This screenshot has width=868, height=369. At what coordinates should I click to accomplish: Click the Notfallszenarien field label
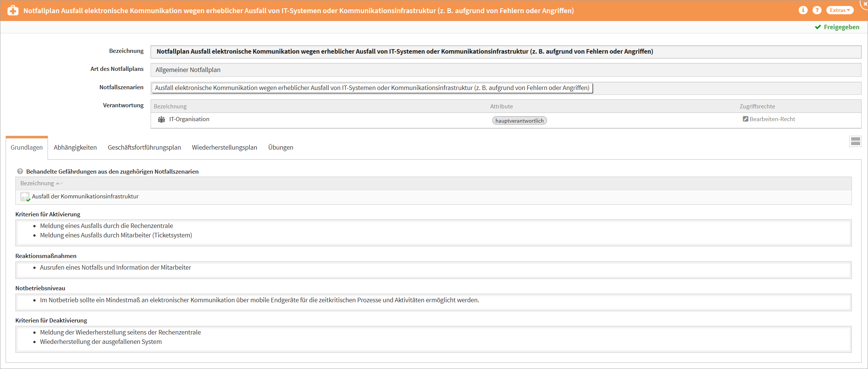point(121,87)
